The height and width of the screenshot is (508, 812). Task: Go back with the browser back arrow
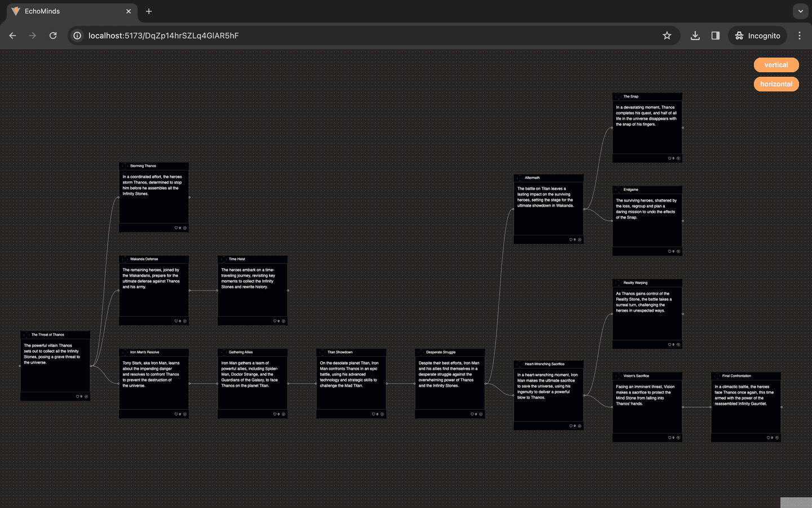tap(12, 36)
